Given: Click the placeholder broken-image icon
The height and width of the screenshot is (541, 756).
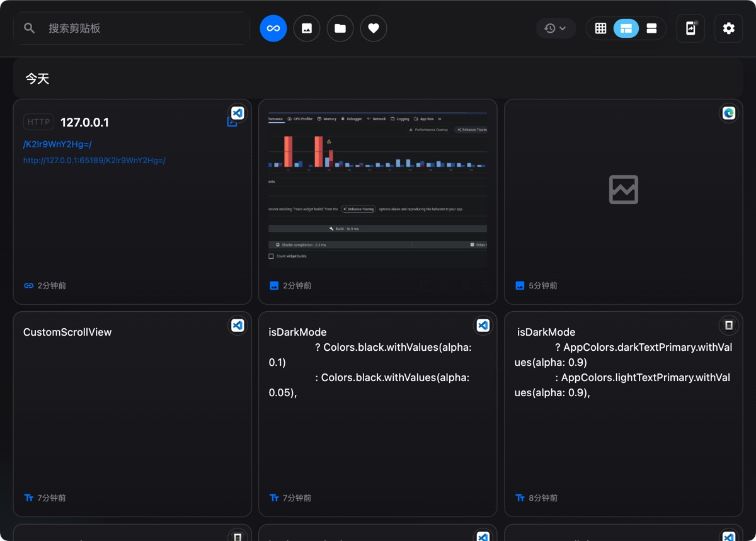Looking at the screenshot, I should [624, 190].
